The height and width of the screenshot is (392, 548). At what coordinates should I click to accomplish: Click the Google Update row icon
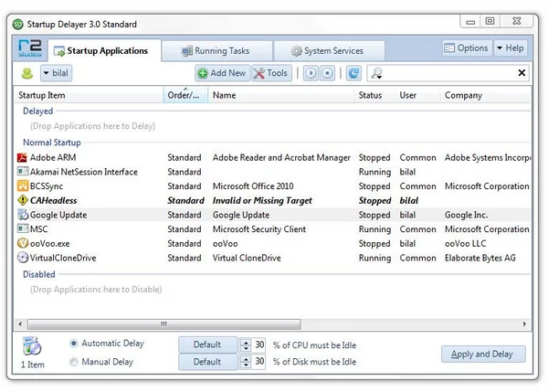(x=23, y=215)
